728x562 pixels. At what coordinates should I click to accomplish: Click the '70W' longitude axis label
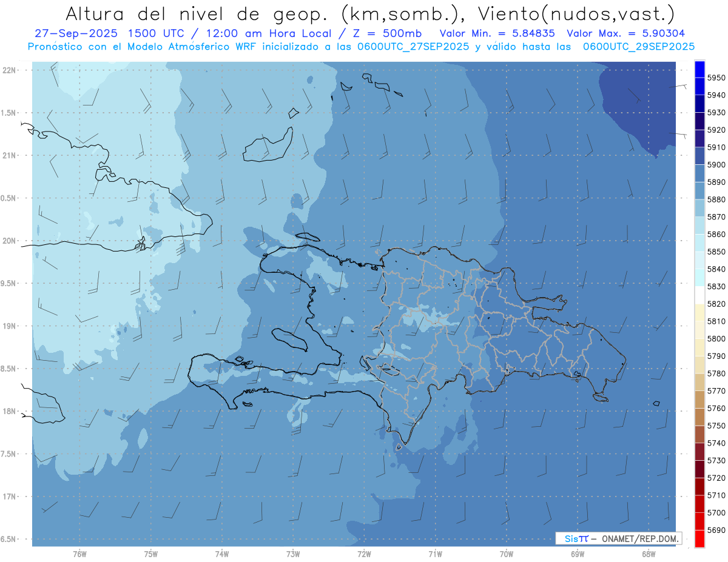tap(506, 554)
